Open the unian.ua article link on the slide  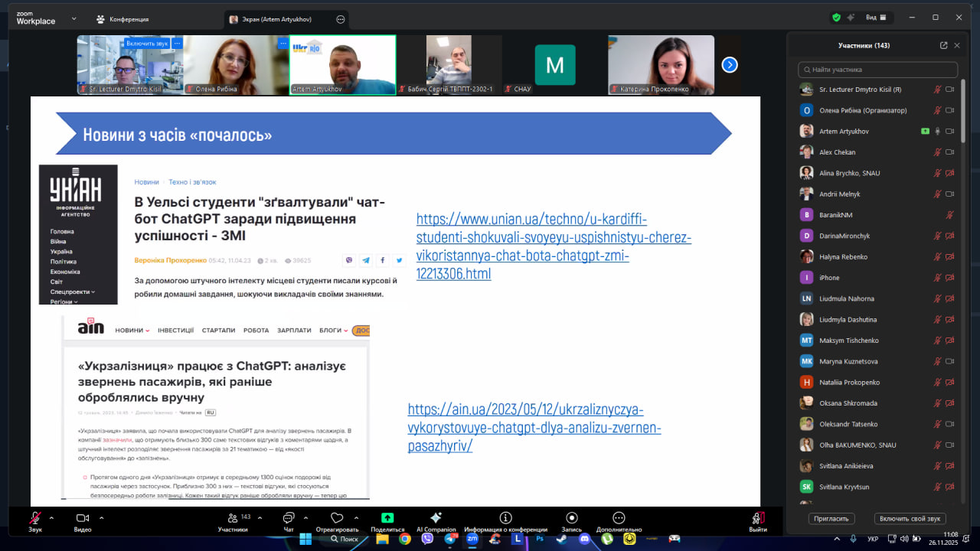(554, 246)
